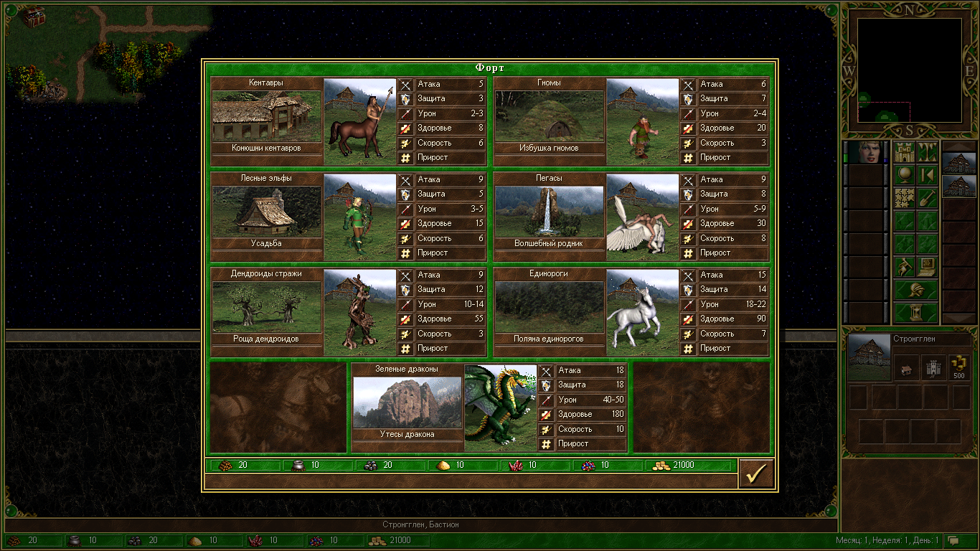The height and width of the screenshot is (551, 980).
Task: Select the Усадьба dwelling image
Action: tap(266, 212)
